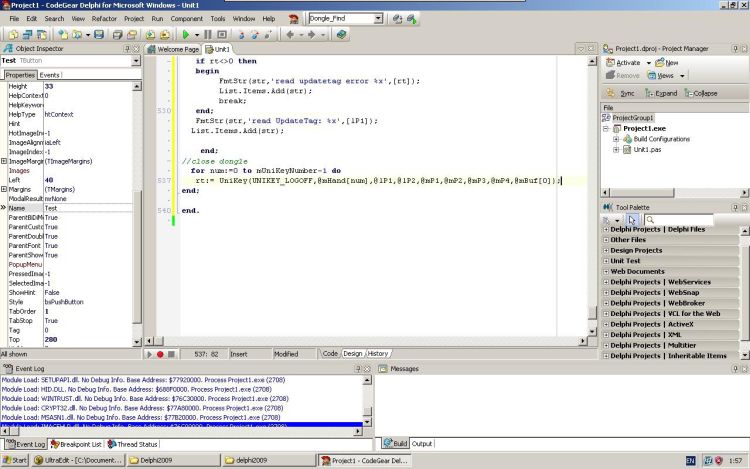Click the Run green play toolbar button
This screenshot has width=750, height=469.
(186, 34)
